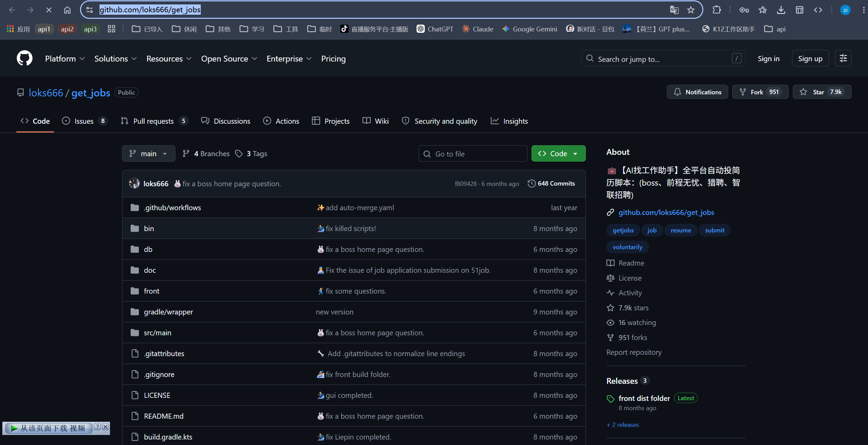Expand the Enterprise menu
This screenshot has width=868, height=445.
point(289,59)
